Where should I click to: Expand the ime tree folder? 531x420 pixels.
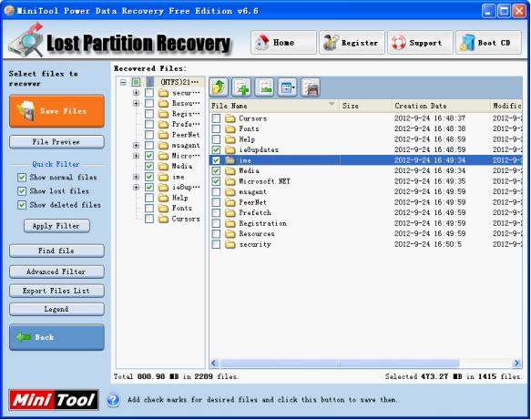(x=136, y=177)
